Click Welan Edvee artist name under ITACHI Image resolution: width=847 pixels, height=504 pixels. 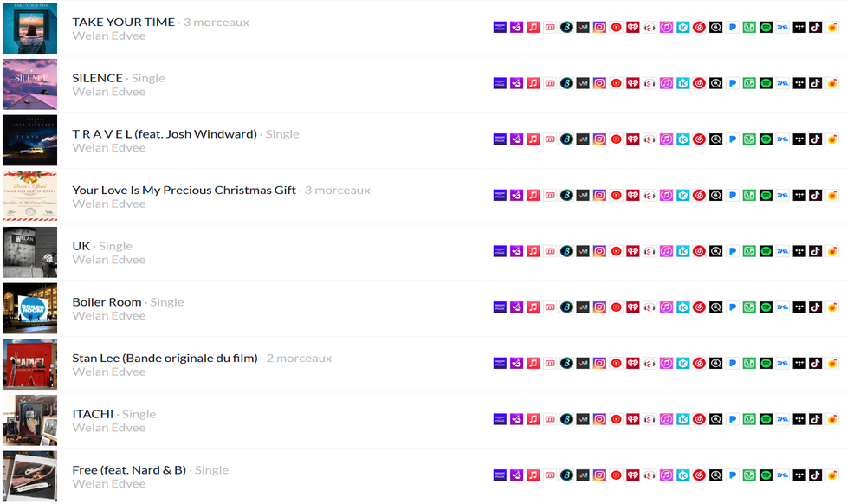tap(109, 428)
